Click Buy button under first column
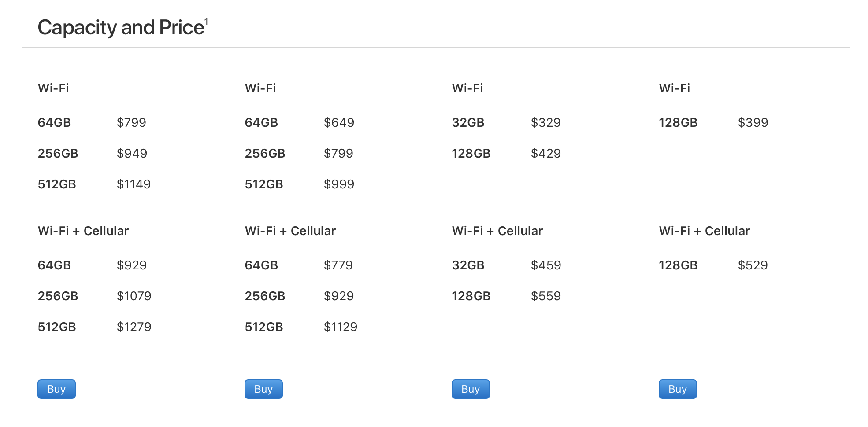Screen dimensions: 868x427 [x=56, y=389]
